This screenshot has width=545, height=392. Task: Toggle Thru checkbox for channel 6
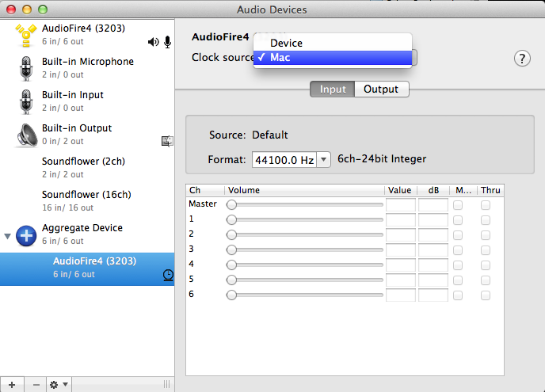pos(486,295)
